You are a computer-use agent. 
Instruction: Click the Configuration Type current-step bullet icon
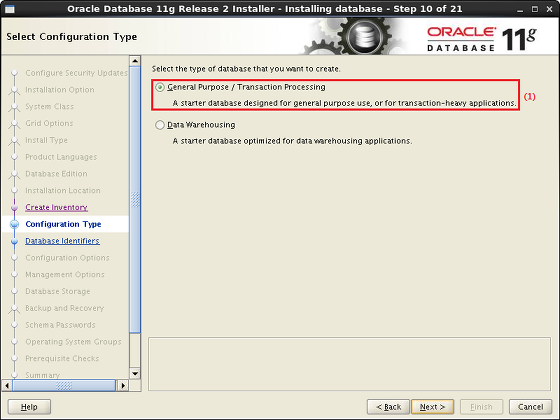(14, 224)
